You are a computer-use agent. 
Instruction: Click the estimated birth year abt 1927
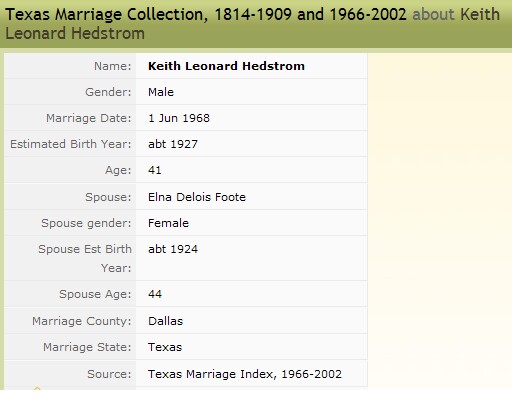pyautogui.click(x=173, y=144)
